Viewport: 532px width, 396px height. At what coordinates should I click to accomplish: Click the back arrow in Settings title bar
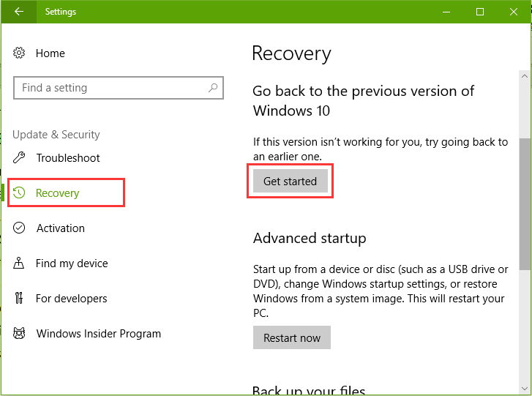click(x=19, y=12)
